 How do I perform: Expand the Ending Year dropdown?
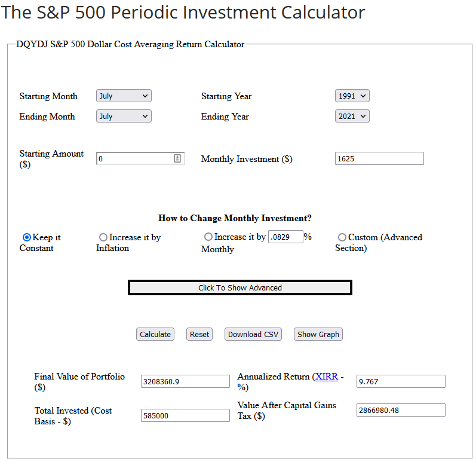click(352, 116)
